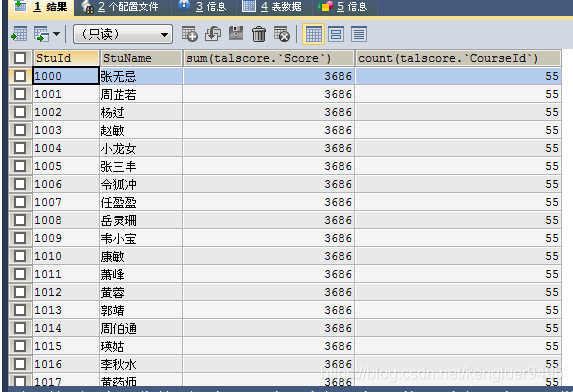The width and height of the screenshot is (573, 392).
Task: Switch to the 1 结果 tab
Action: coord(41,7)
